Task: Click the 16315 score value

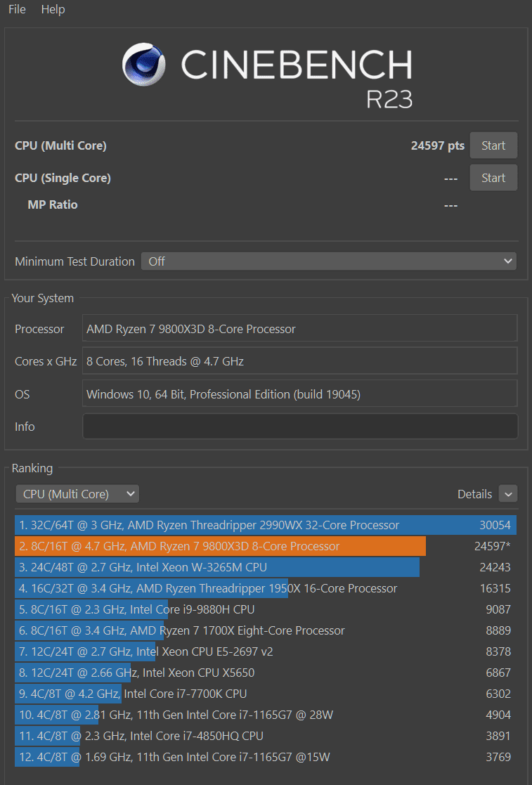Action: (x=495, y=588)
